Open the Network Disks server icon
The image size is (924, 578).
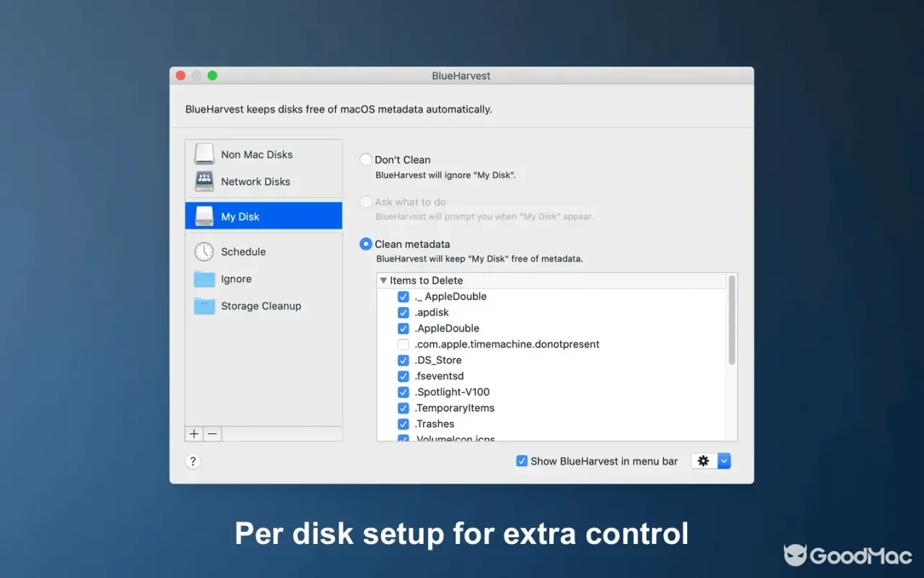[204, 181]
